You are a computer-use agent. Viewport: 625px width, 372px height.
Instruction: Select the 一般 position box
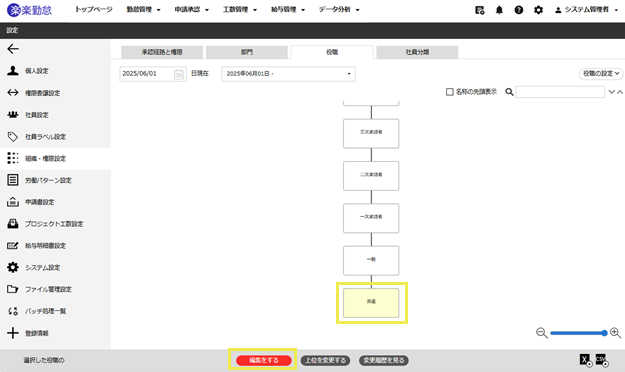(x=371, y=261)
